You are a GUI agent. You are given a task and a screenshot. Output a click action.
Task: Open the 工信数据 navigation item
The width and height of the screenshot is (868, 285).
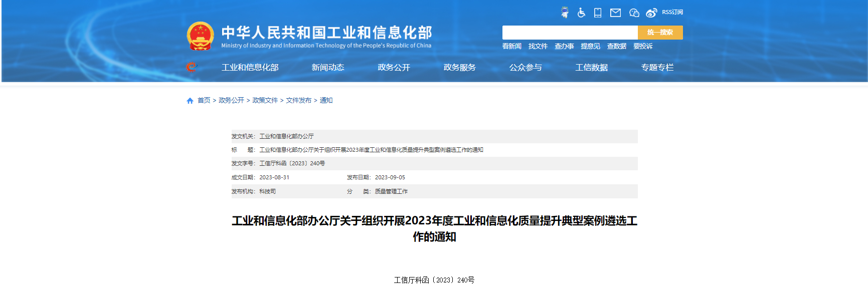tap(591, 67)
